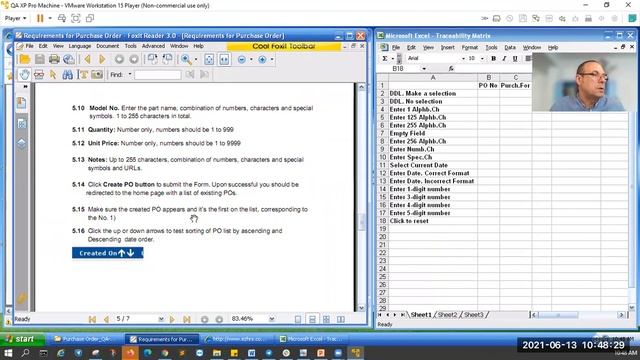Select the Hand tool
This screenshot has width=640, height=360.
(24, 74)
